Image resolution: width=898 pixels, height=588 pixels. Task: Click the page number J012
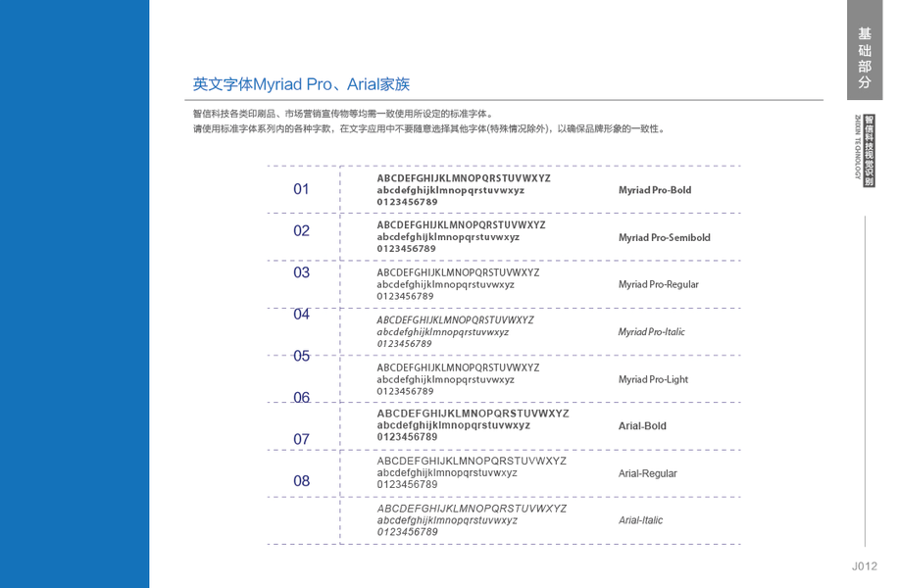865,566
